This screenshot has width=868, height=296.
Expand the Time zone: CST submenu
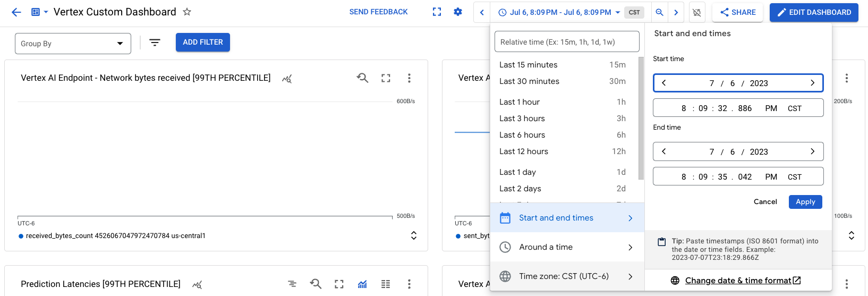pyautogui.click(x=567, y=276)
